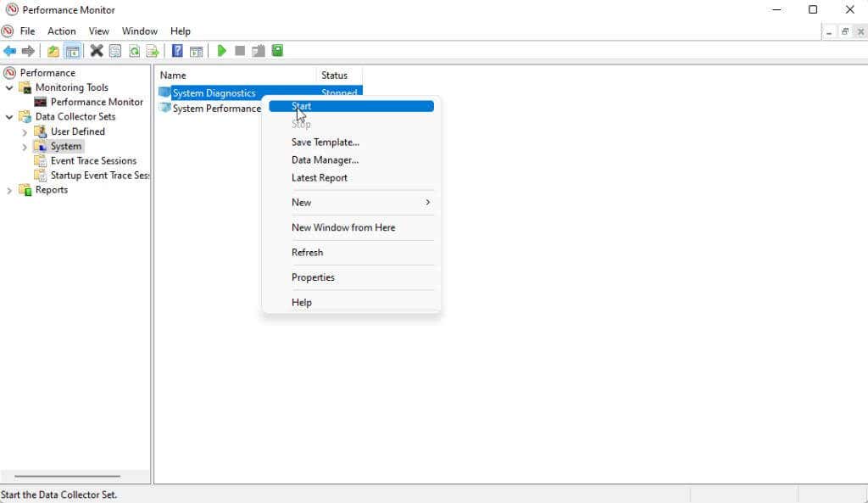This screenshot has width=868, height=503.
Task: Collapse the Monitoring Tools tree node
Action: (x=8, y=87)
